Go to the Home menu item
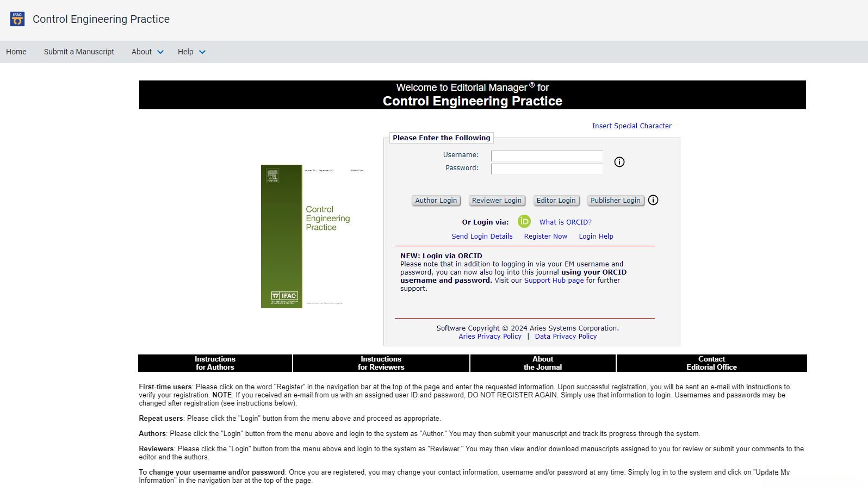Screen dimensions: 868x492 pyautogui.click(x=16, y=52)
